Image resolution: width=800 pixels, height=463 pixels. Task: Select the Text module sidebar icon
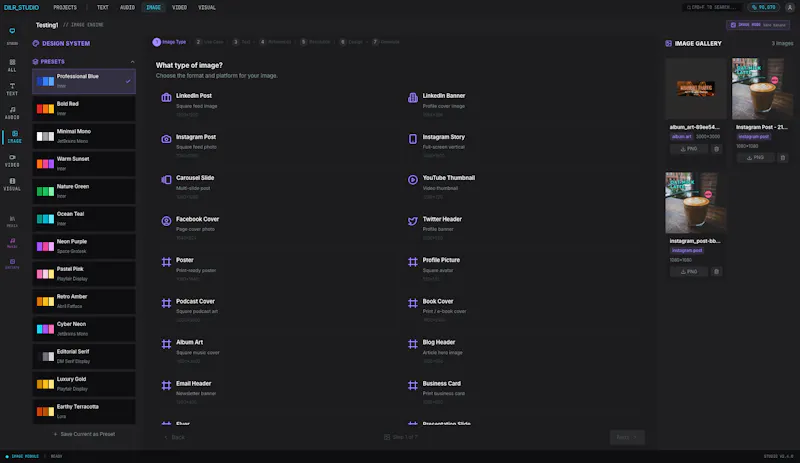point(12,89)
